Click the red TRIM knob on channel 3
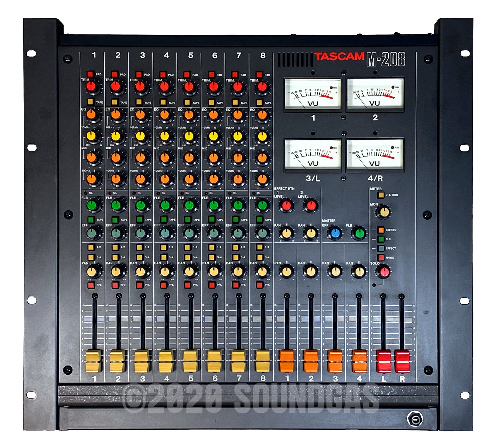The height and width of the screenshot is (448, 500). 140,87
